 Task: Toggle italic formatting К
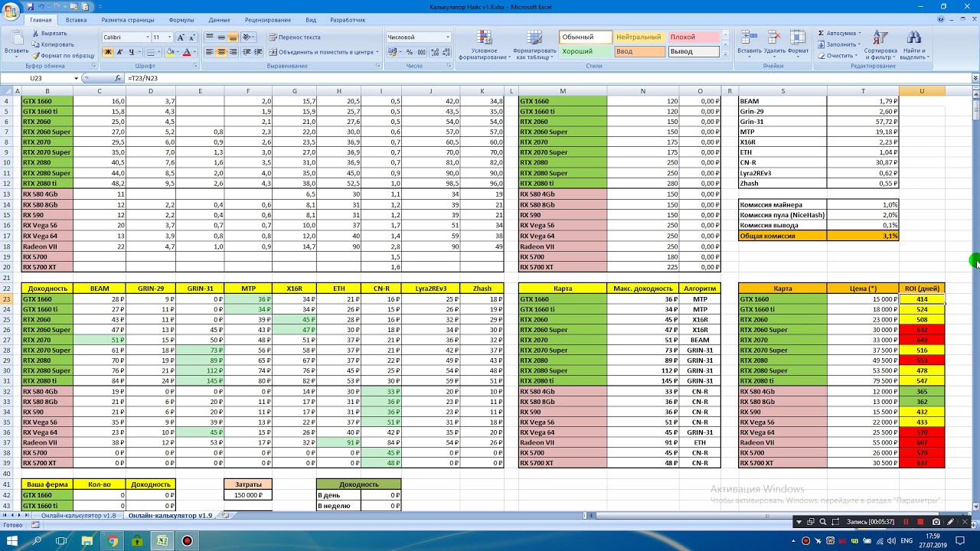click(119, 52)
